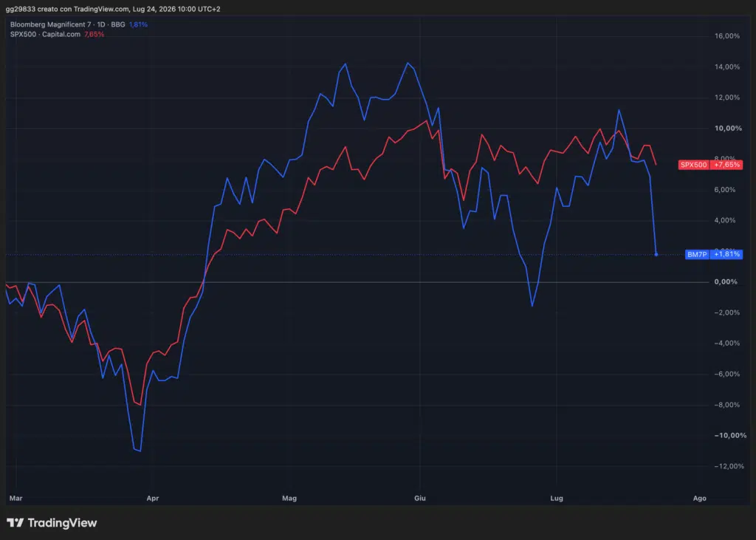Click the SPX500 Capital.com legend label
Image resolution: width=756 pixels, height=540 pixels.
tap(45, 34)
